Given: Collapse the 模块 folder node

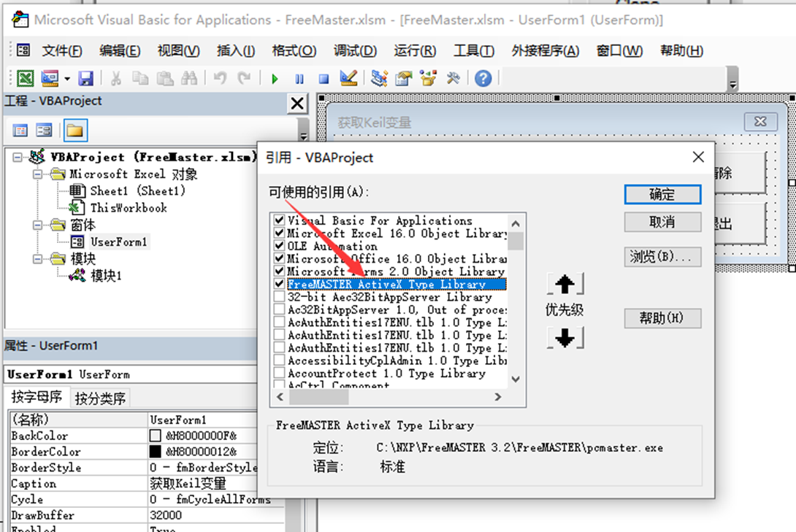Looking at the screenshot, I should coord(37,258).
